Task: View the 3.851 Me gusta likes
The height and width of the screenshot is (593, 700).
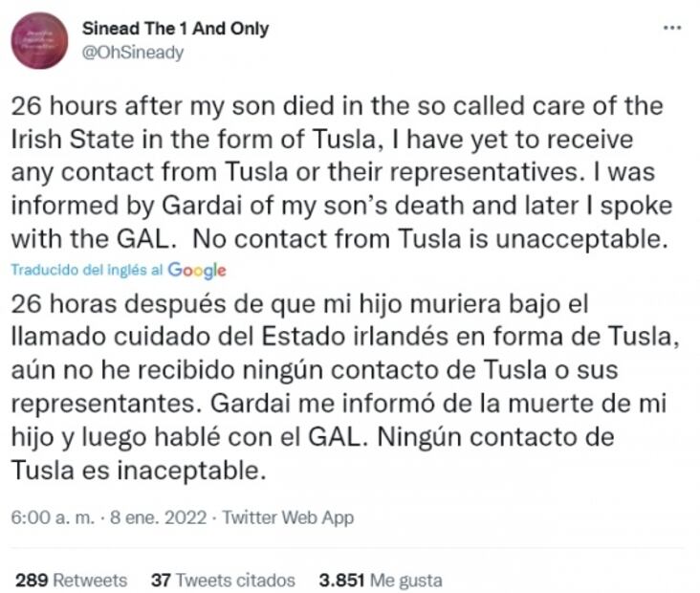Action: (380, 580)
